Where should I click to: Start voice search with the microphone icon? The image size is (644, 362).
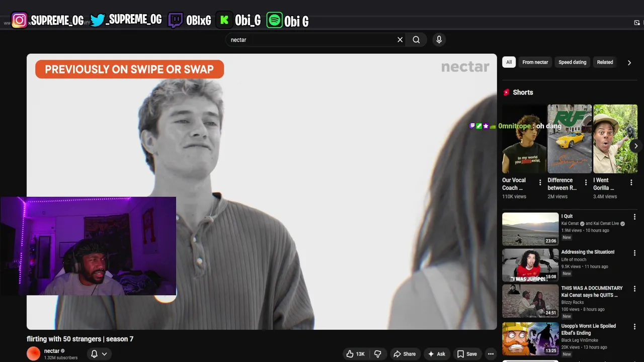click(x=439, y=40)
